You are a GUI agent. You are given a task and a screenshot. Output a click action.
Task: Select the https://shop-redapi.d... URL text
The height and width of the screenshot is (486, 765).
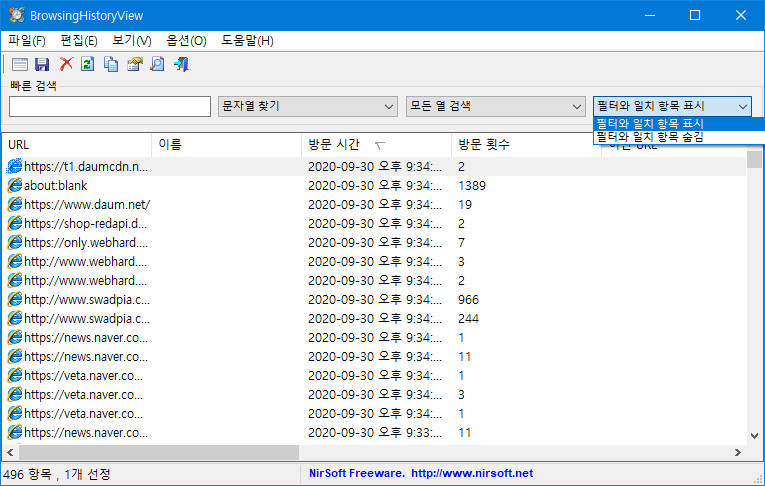point(85,223)
